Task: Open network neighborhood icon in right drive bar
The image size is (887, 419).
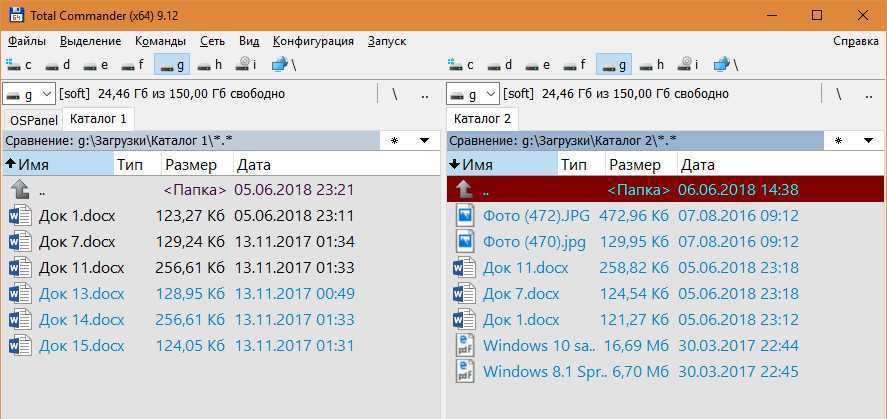Action: [726, 65]
